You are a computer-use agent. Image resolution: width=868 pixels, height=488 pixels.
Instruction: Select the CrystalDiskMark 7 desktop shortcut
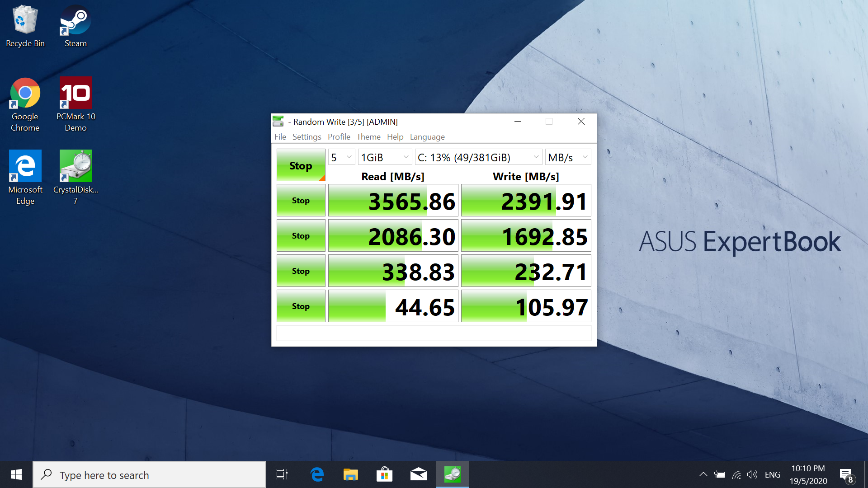pyautogui.click(x=75, y=178)
